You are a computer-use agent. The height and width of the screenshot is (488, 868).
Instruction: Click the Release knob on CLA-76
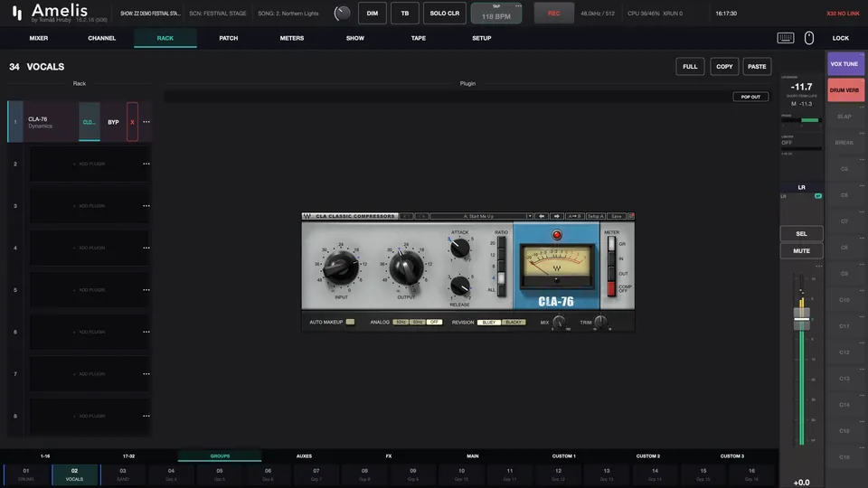[x=459, y=286]
